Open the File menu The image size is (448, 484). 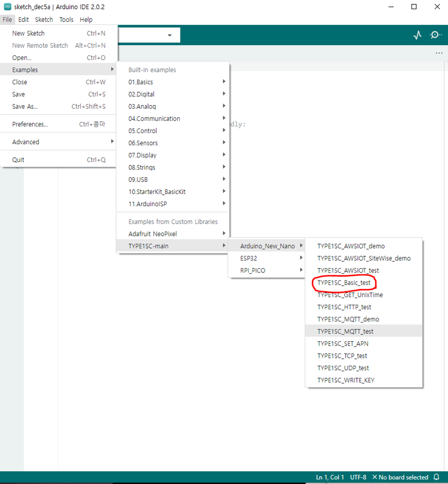pyautogui.click(x=7, y=19)
